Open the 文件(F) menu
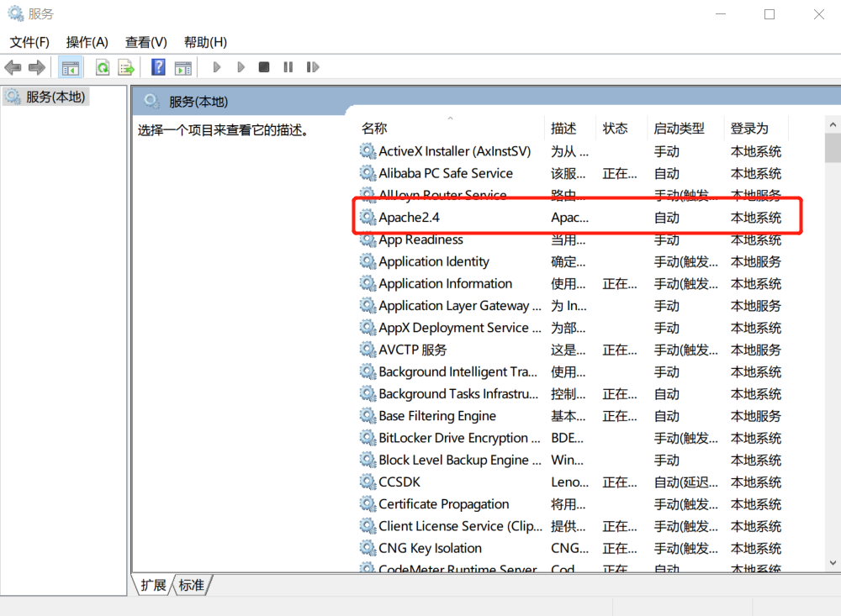The height and width of the screenshot is (616, 841). [x=29, y=42]
